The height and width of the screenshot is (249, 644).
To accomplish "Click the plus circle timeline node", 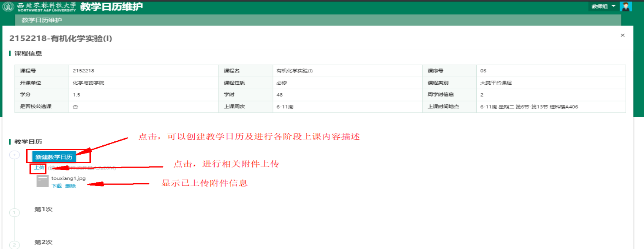I will [x=14, y=155].
